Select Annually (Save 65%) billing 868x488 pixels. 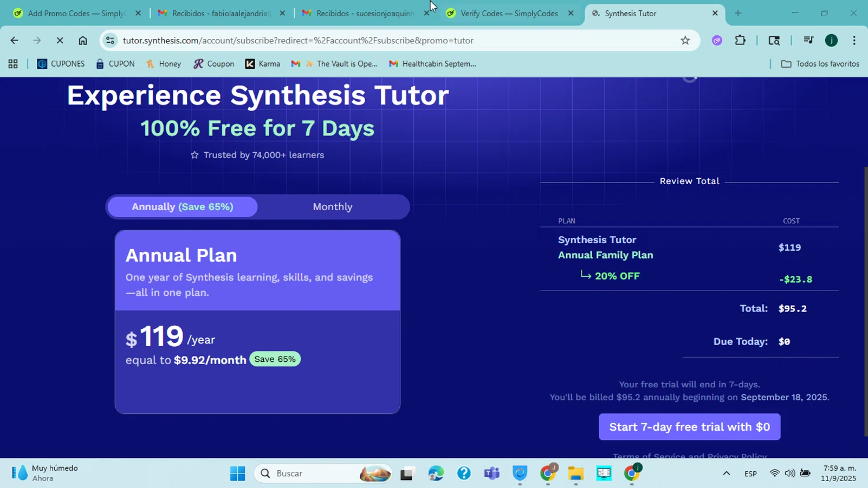[x=182, y=207]
